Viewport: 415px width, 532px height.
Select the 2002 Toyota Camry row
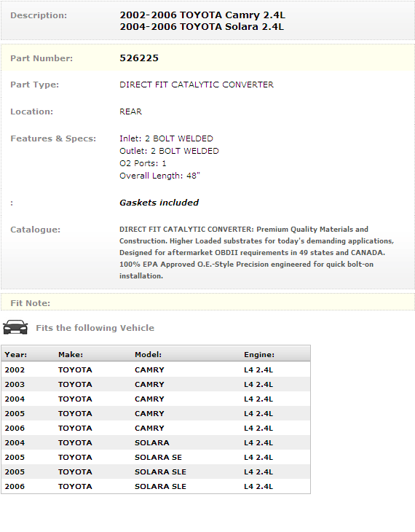(x=156, y=369)
